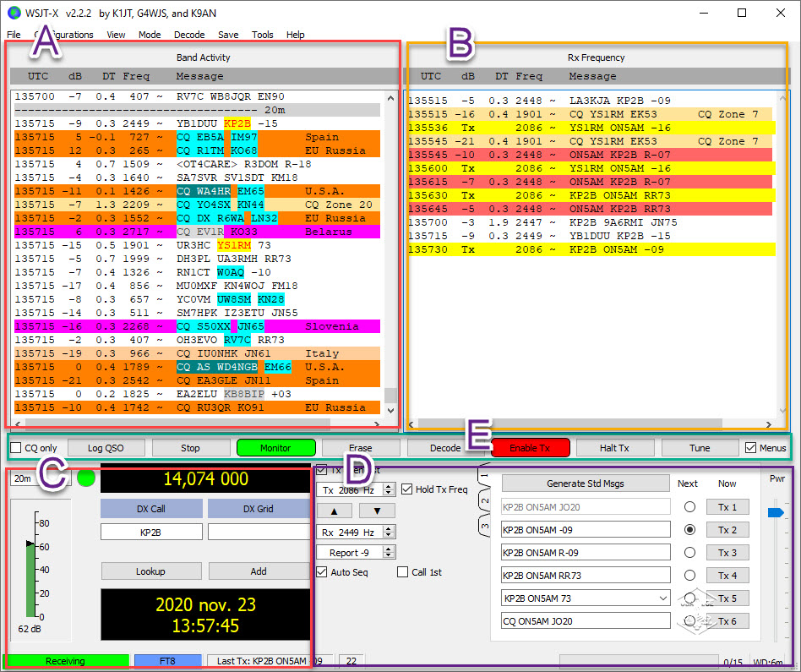This screenshot has width=801, height=672.
Task: Send message now with Tx 3 button
Action: [727, 553]
